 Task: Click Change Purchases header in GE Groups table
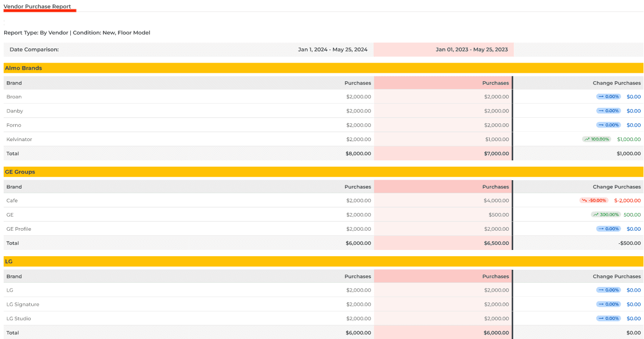(617, 186)
